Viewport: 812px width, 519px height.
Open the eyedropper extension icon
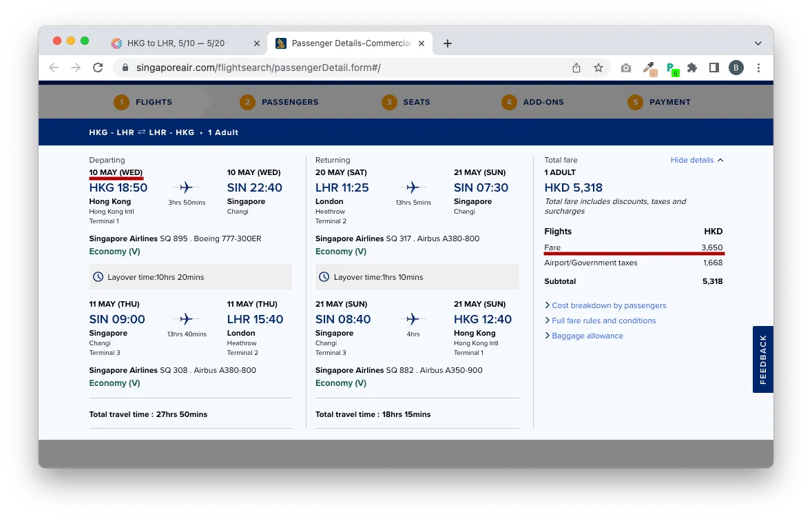[649, 68]
